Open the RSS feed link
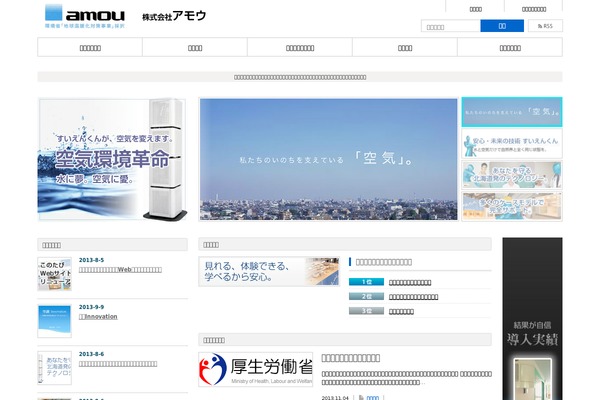This screenshot has height=400, width=600. (545, 26)
